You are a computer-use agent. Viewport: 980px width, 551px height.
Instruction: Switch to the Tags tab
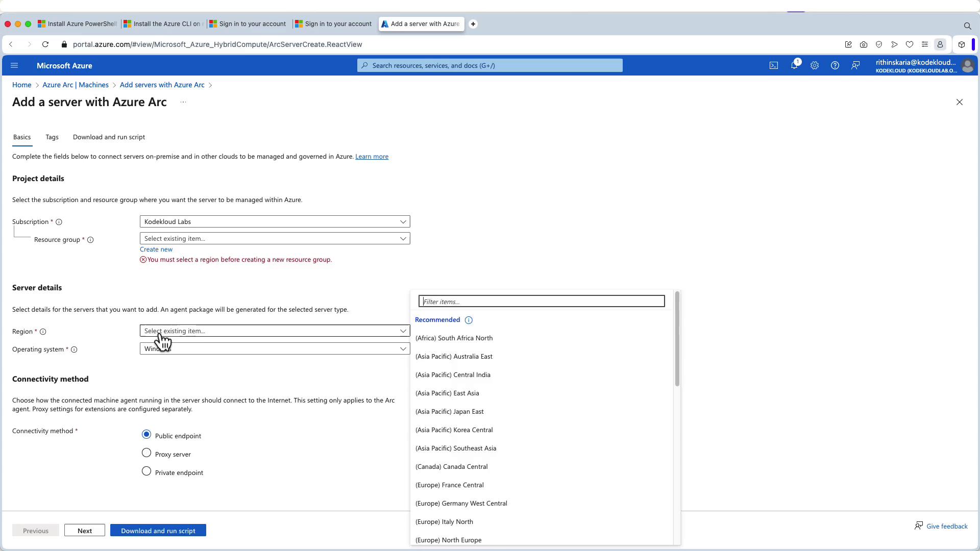pyautogui.click(x=52, y=137)
